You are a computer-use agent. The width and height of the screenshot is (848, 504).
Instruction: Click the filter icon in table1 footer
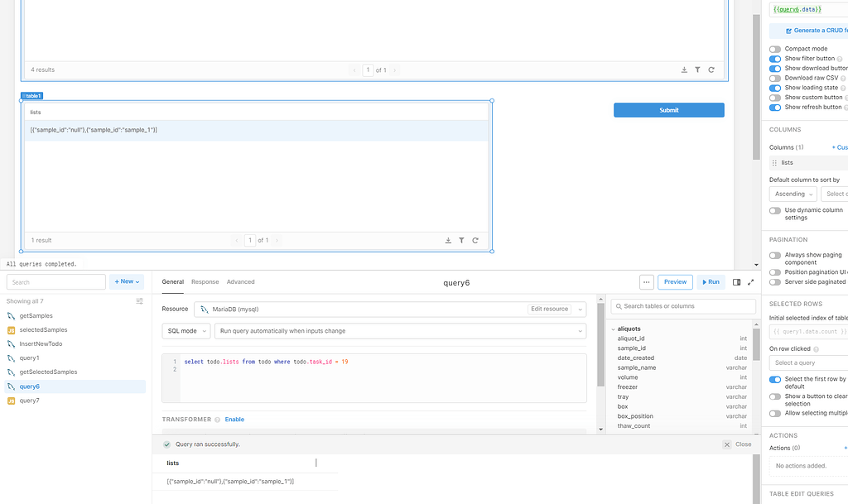coord(461,240)
